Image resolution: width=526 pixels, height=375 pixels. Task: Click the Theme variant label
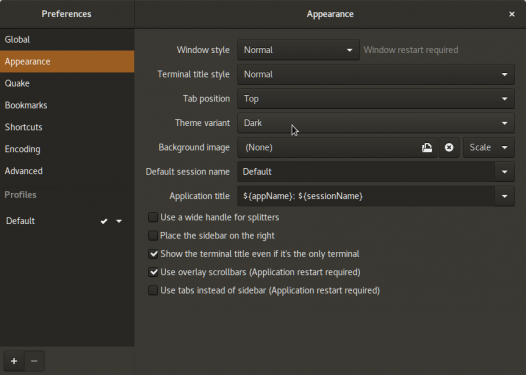click(203, 123)
